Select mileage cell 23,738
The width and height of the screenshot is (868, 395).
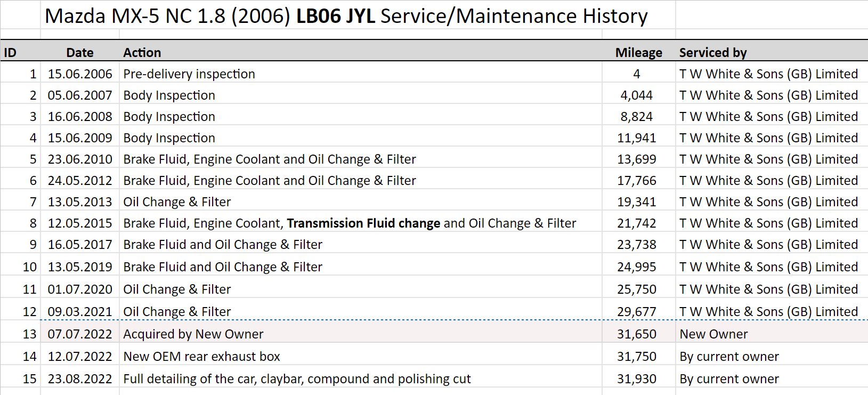click(x=638, y=244)
